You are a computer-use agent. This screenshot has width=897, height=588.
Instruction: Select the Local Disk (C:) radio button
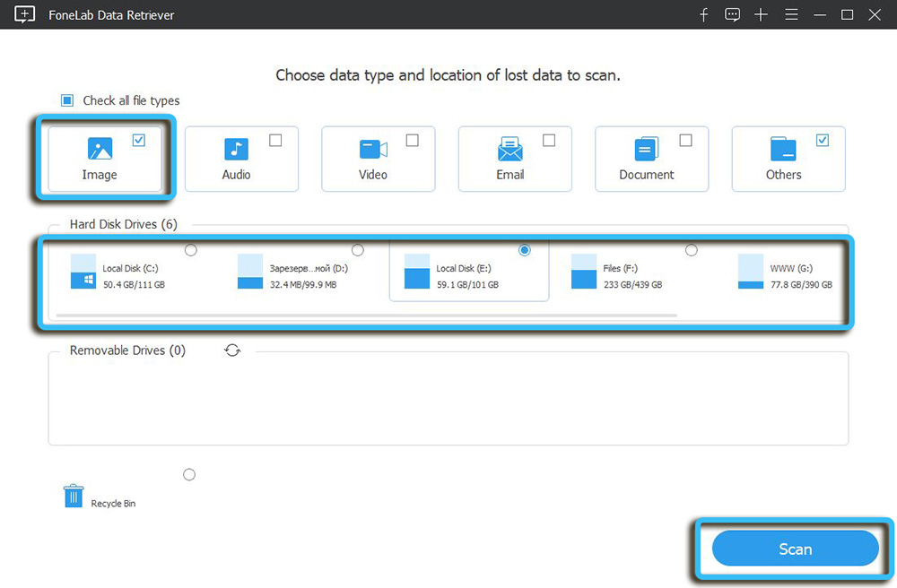pyautogui.click(x=190, y=250)
